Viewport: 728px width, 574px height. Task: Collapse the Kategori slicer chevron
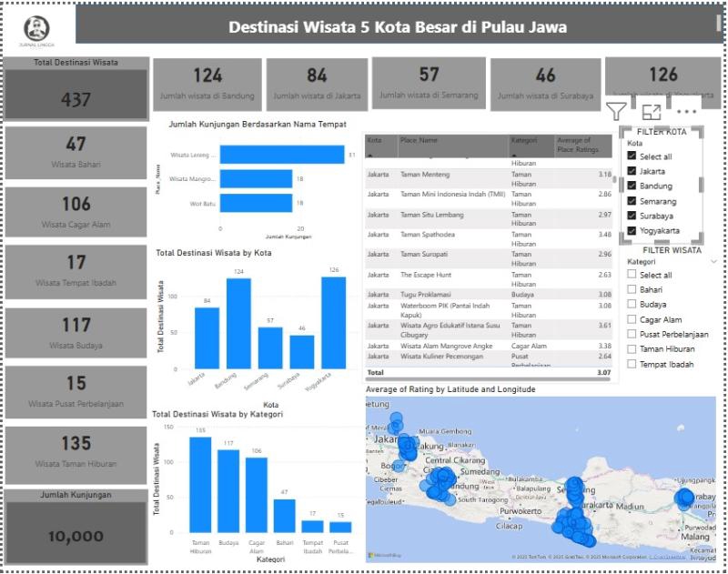713,262
